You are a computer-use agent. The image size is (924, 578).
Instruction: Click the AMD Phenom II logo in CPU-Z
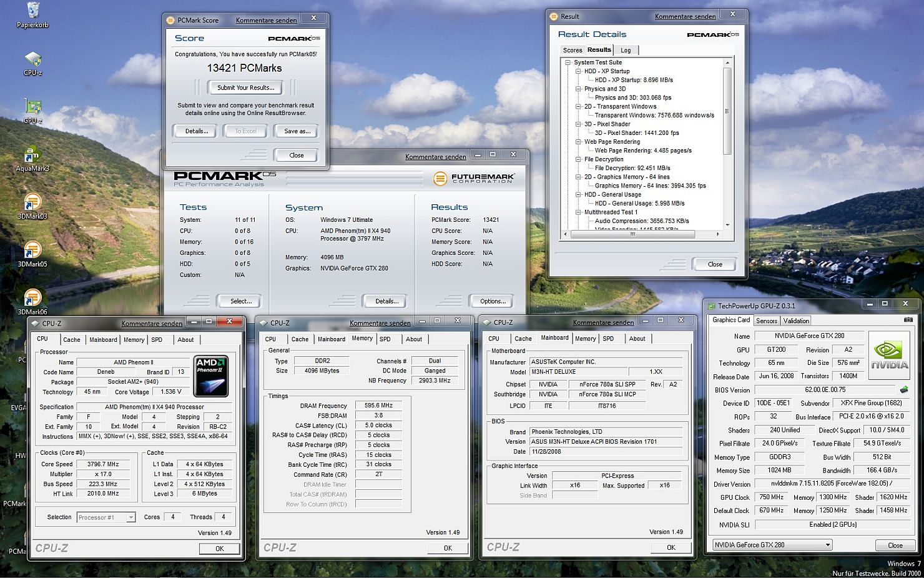pos(210,377)
